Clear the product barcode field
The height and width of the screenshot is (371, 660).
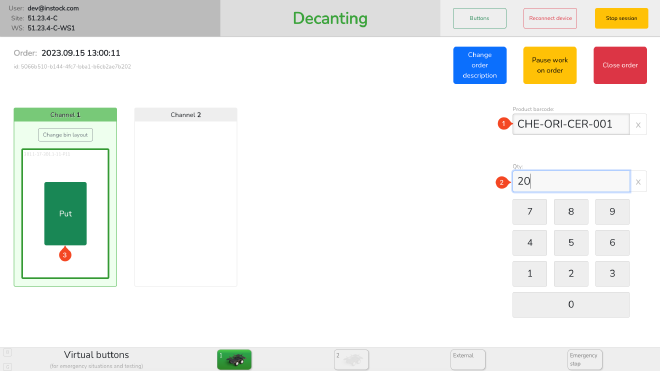pyautogui.click(x=638, y=125)
